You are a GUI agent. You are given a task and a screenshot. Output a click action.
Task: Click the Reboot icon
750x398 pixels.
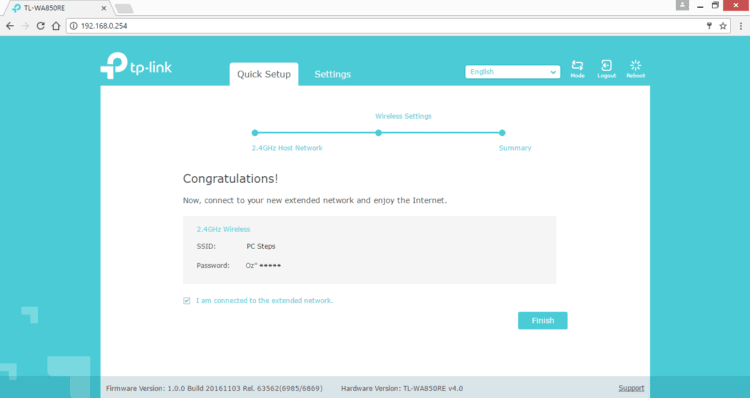point(636,69)
